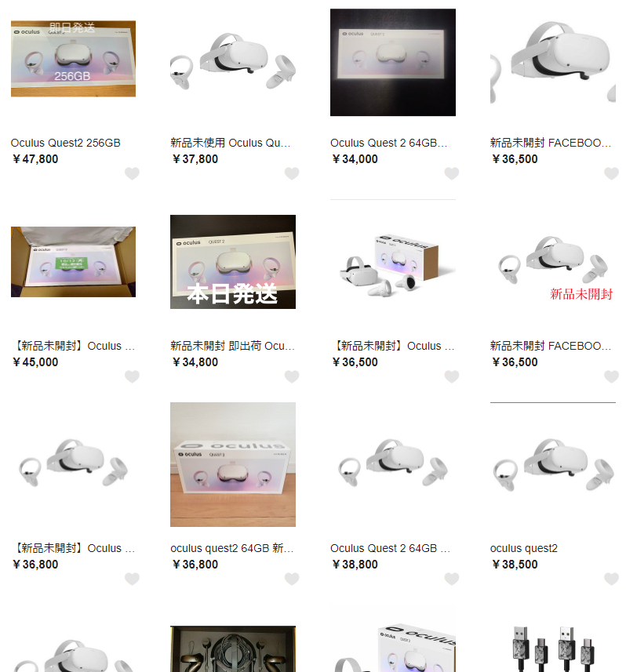View the photo with red 新品未開封 label
This screenshot has width=626, height=672.
(x=553, y=262)
